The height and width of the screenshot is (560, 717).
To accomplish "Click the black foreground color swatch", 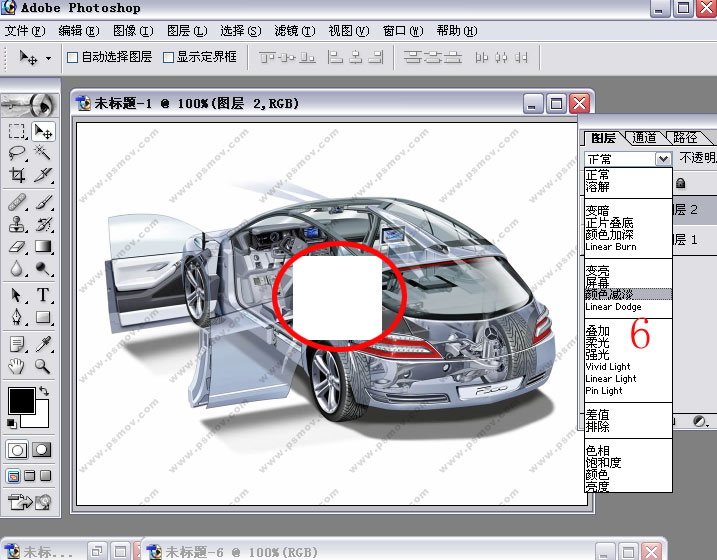I will [x=21, y=400].
